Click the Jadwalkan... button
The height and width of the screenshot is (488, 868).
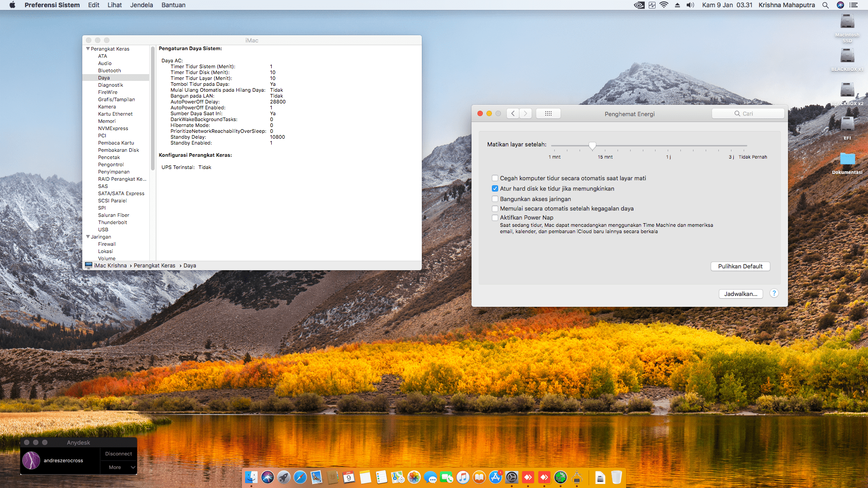[741, 294]
